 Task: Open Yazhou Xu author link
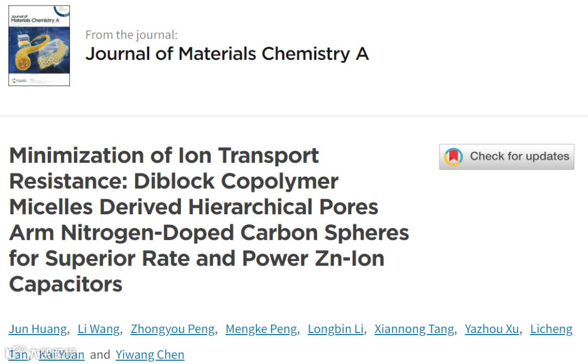(492, 329)
